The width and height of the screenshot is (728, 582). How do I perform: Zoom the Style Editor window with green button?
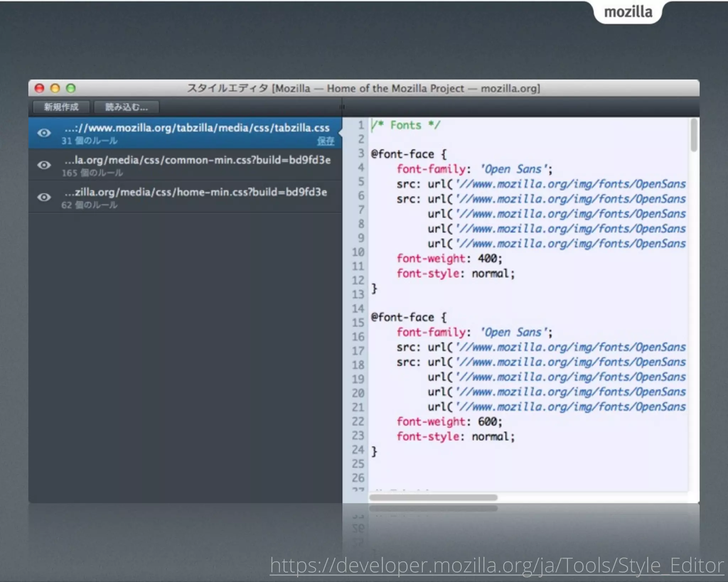[x=71, y=88]
